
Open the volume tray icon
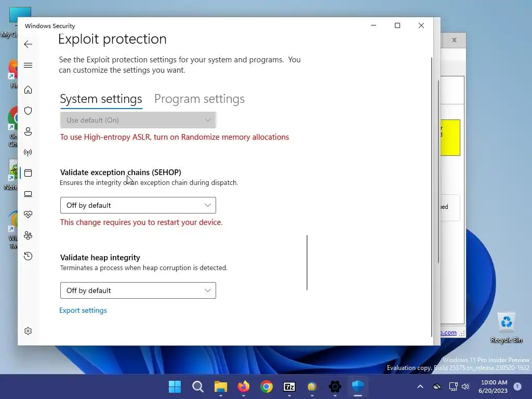(x=465, y=387)
